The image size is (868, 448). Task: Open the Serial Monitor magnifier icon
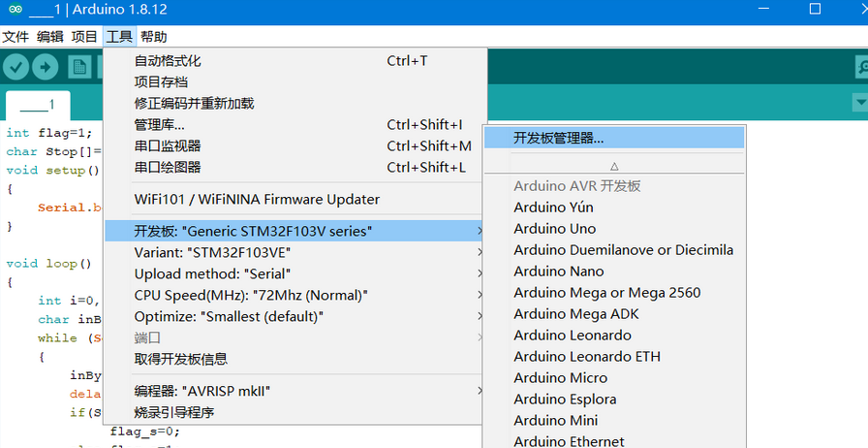pyautogui.click(x=861, y=68)
